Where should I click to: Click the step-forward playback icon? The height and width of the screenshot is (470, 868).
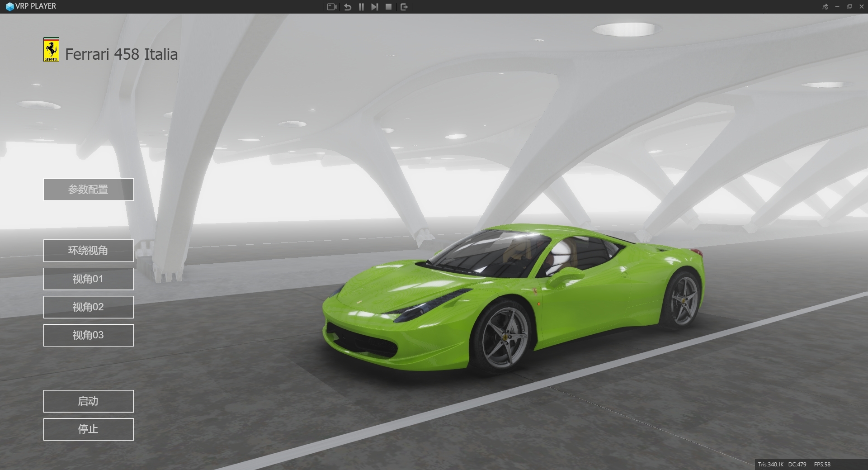[374, 7]
